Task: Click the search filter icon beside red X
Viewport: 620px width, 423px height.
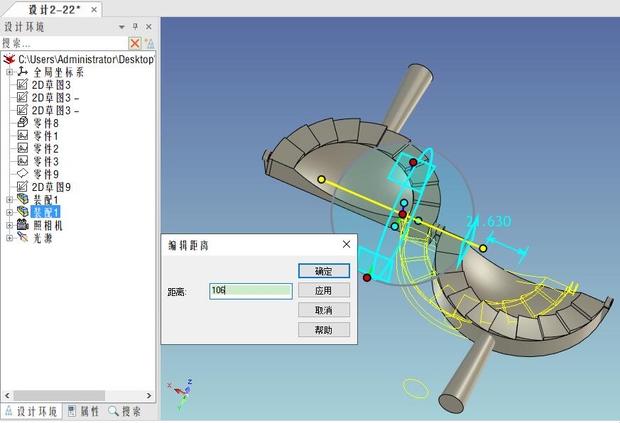Action: click(149, 43)
